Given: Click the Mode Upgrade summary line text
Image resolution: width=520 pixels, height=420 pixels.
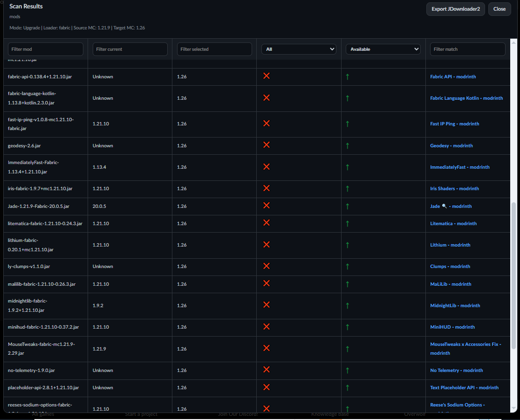Looking at the screenshot, I should (x=77, y=28).
